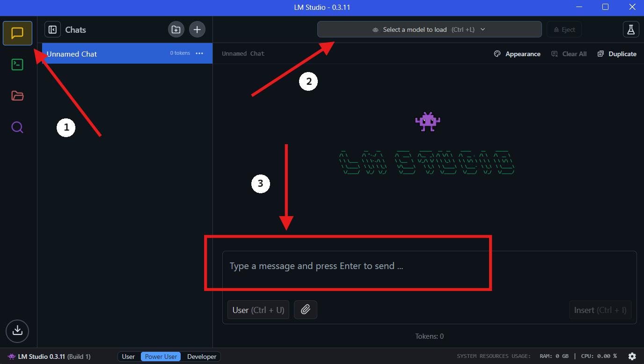This screenshot has height=364, width=644.
Task: Open the Chat view in the sidebar
Action: [17, 33]
